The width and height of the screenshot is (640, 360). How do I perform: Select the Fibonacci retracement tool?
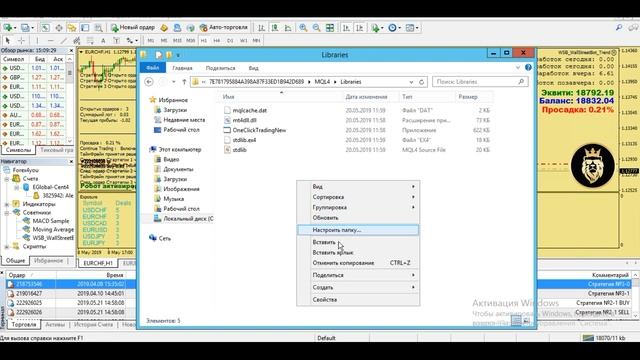click(x=90, y=40)
